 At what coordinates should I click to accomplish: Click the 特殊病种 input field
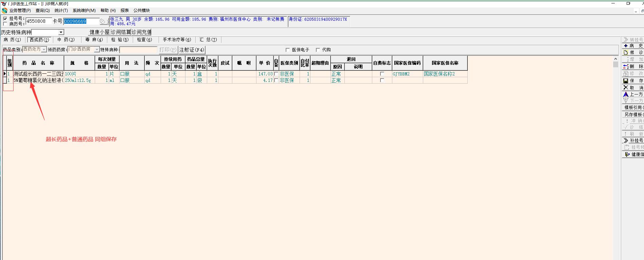click(x=139, y=50)
